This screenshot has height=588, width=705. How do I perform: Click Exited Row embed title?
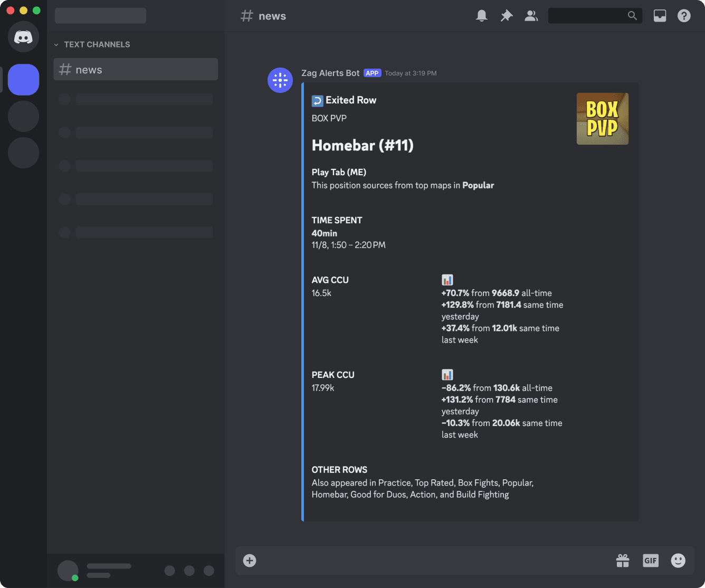click(x=351, y=100)
